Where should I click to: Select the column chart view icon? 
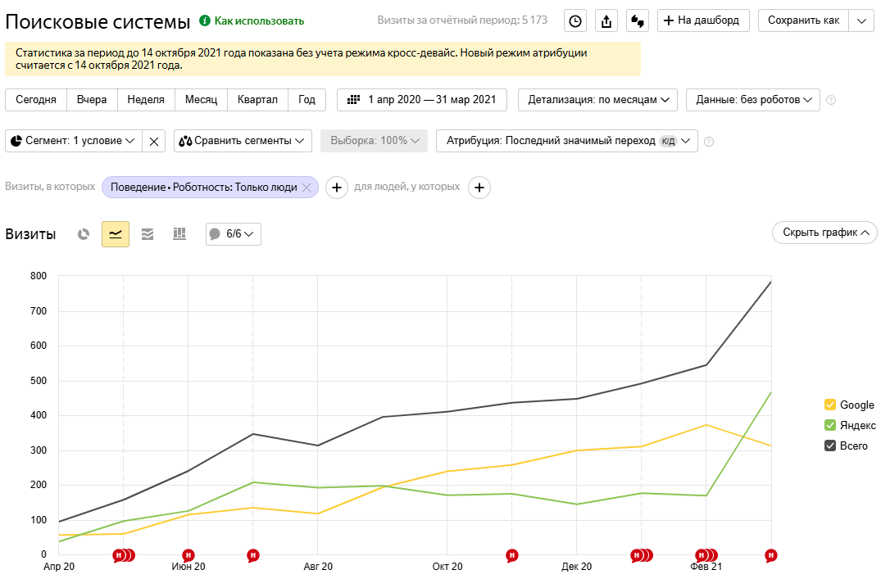click(x=179, y=234)
